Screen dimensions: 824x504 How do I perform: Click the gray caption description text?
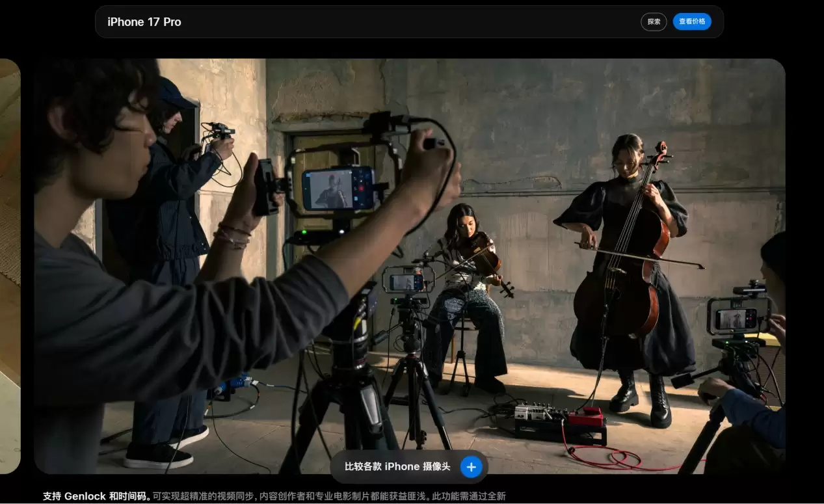tap(328, 496)
